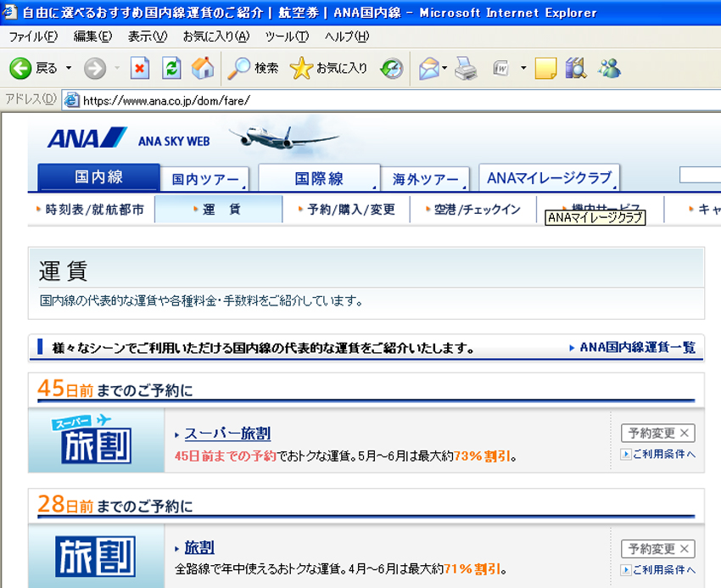
Task: Click the 73%割引 text
Action: 483,456
